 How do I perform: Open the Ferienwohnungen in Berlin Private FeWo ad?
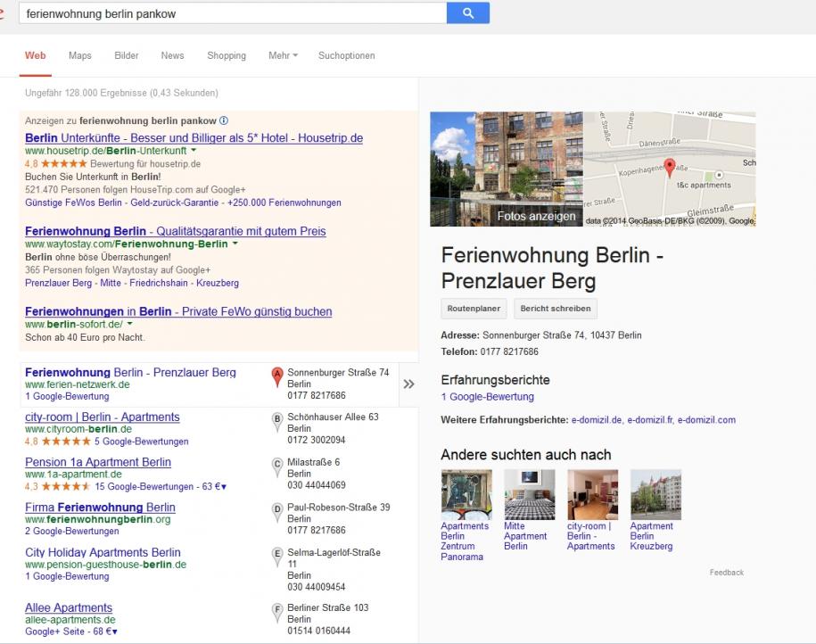pyautogui.click(x=178, y=311)
